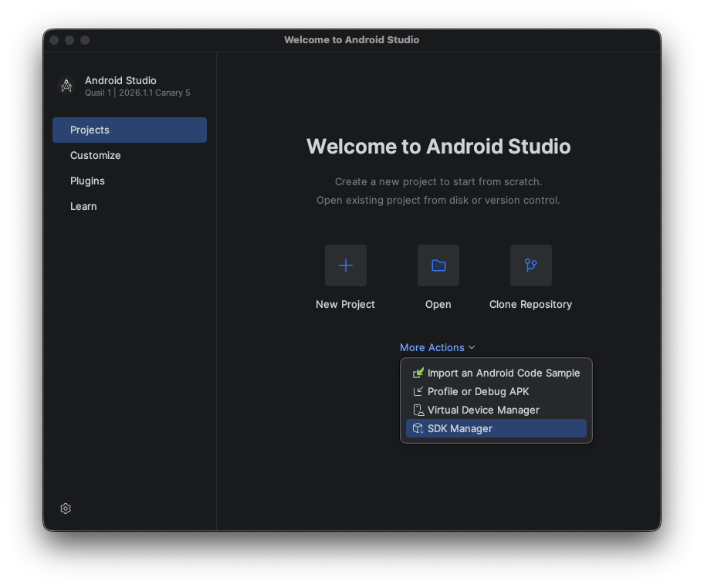
Task: Open Virtual Device Manager from the menu
Action: (496, 410)
